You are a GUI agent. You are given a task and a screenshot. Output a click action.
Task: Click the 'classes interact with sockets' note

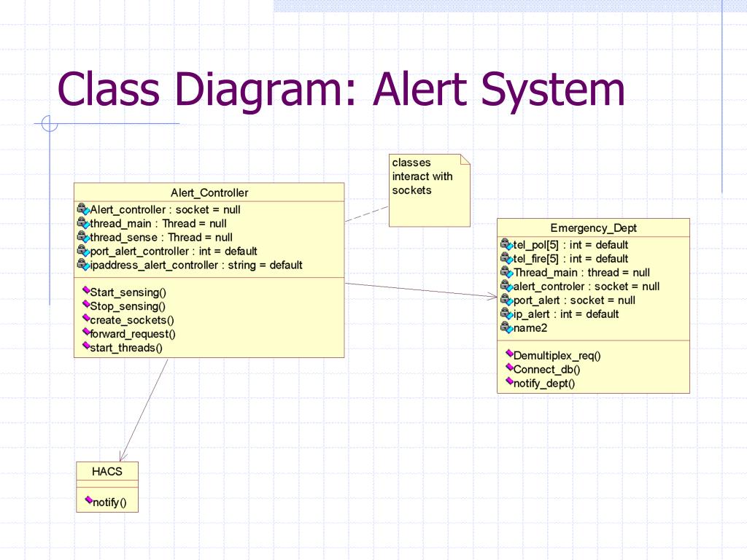point(429,190)
